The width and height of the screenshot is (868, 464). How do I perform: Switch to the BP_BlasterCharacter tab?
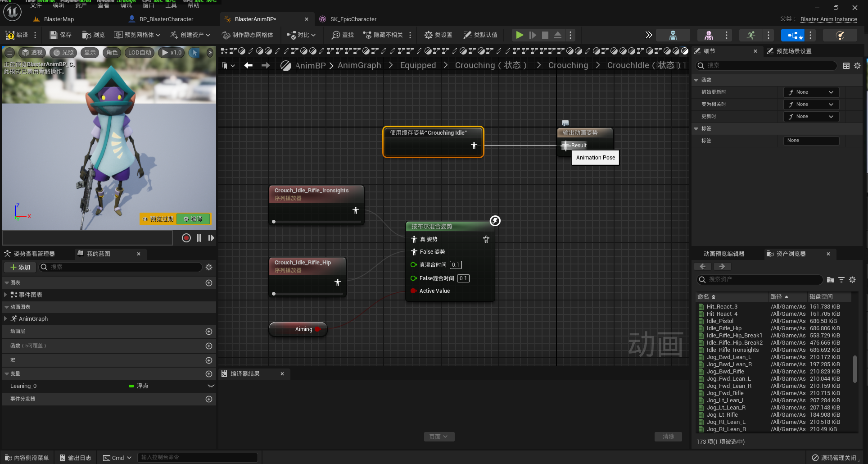(x=166, y=19)
